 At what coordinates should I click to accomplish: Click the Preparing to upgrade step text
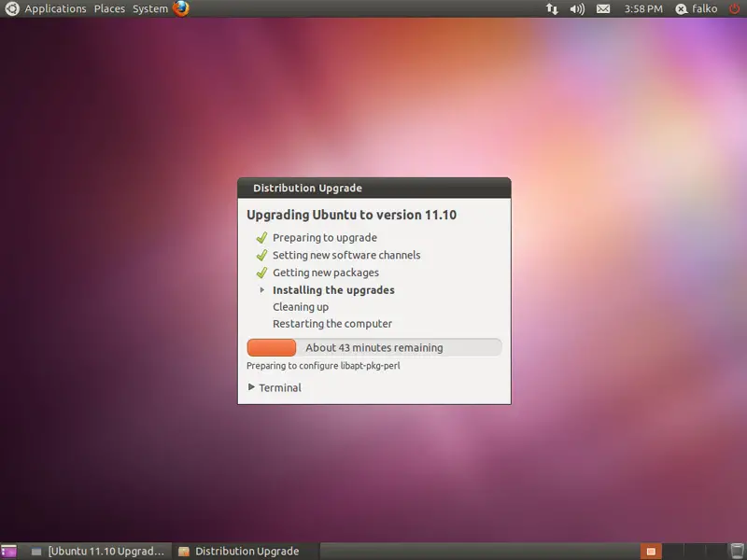pyautogui.click(x=325, y=238)
